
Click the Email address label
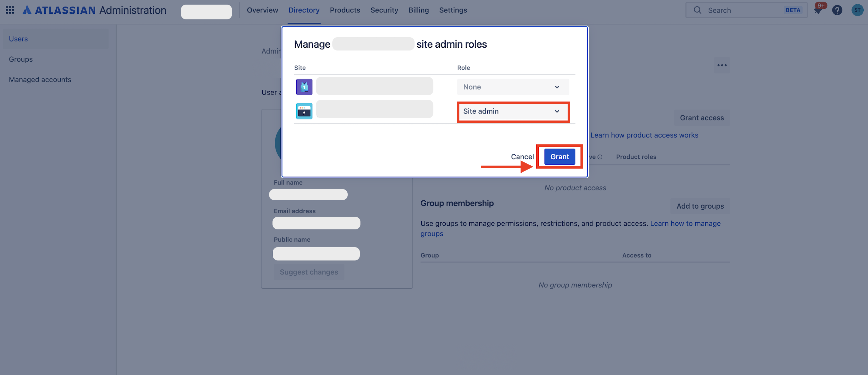coord(295,211)
